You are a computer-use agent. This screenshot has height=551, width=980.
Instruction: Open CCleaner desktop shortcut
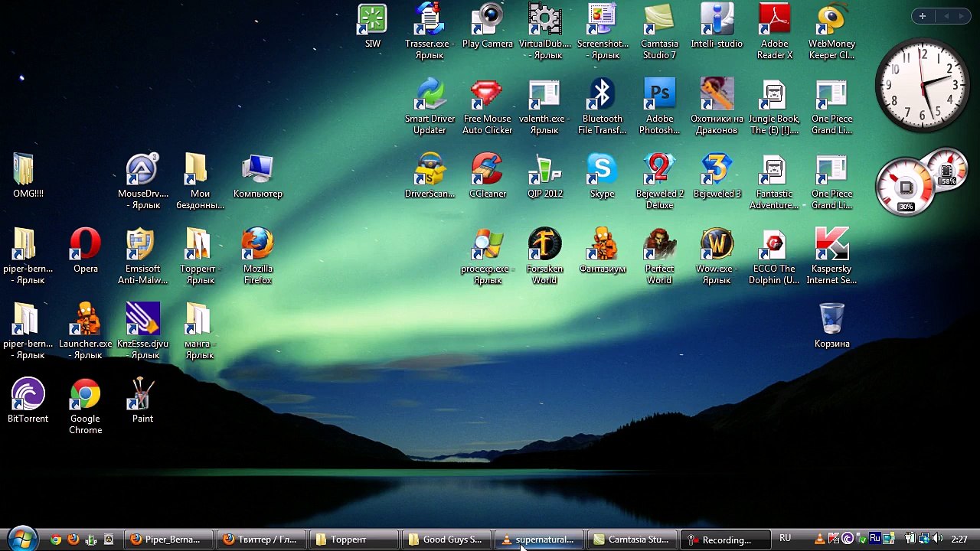[488, 176]
